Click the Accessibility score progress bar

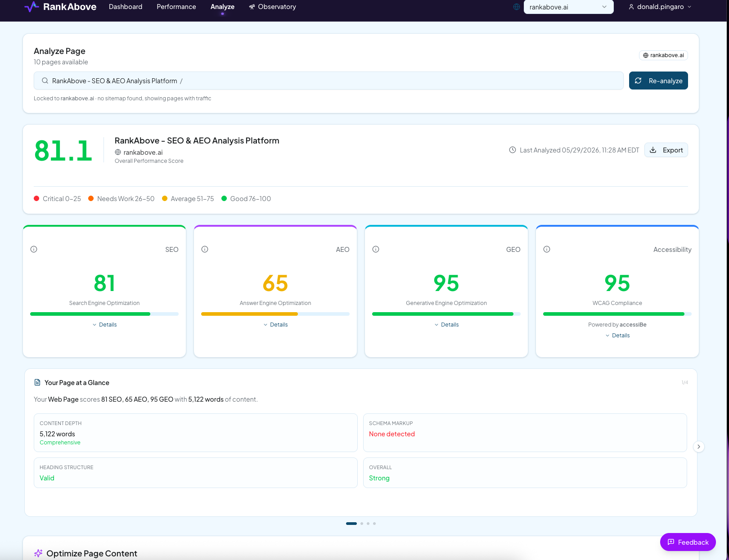point(617,314)
